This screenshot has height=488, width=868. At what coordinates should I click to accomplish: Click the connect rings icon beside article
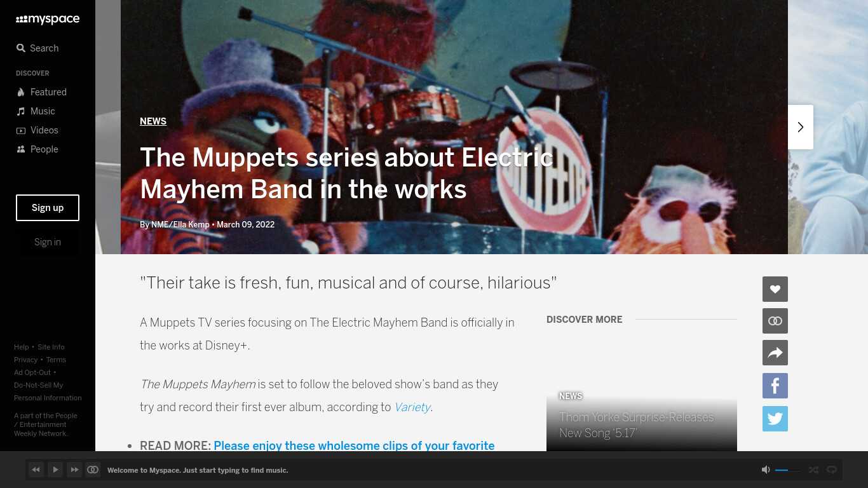click(x=775, y=321)
